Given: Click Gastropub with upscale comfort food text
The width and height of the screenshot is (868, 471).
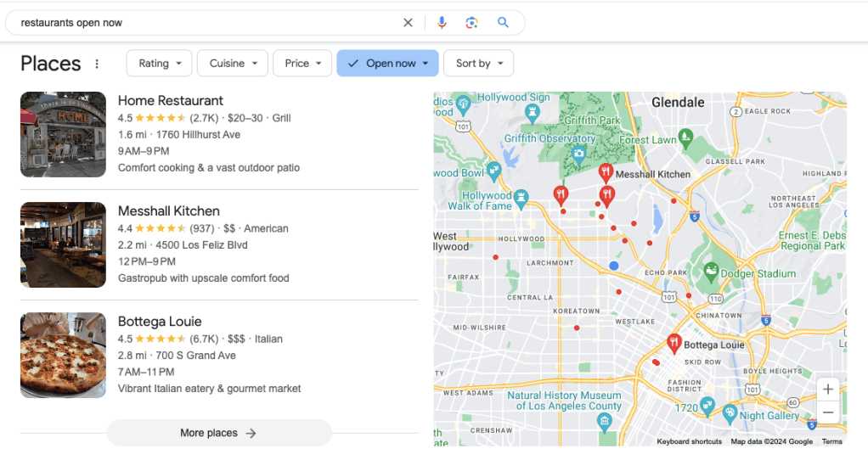Looking at the screenshot, I should tap(203, 278).
